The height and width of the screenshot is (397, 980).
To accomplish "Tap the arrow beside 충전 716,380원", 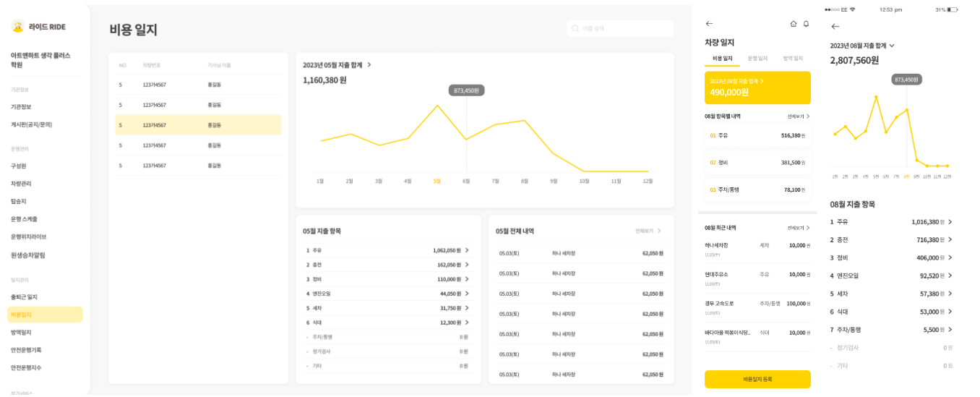I will (x=950, y=239).
